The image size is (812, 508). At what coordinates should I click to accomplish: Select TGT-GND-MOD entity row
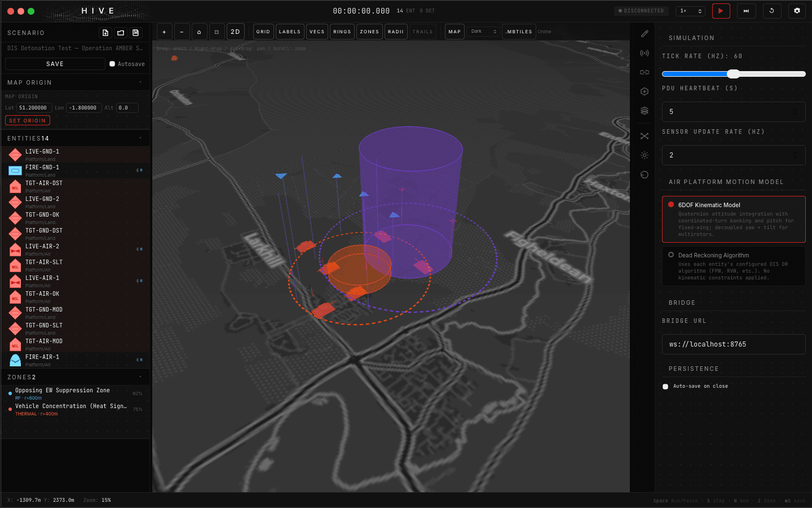[x=75, y=313]
